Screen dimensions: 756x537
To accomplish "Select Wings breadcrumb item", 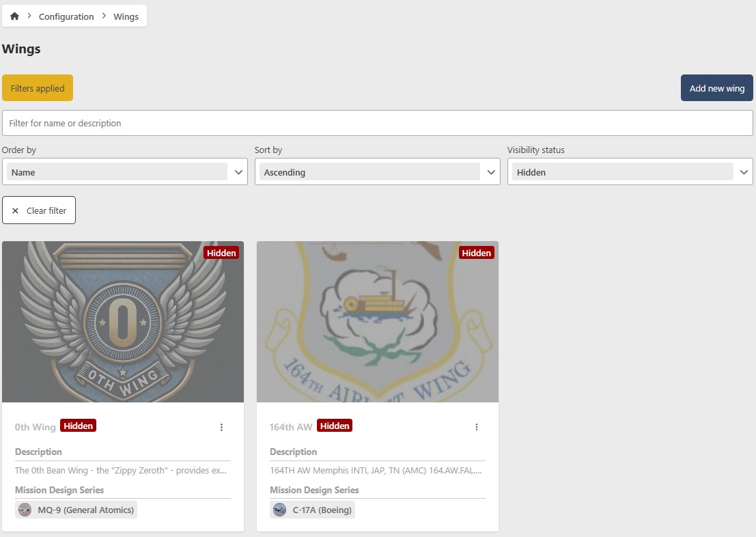I will coord(126,16).
